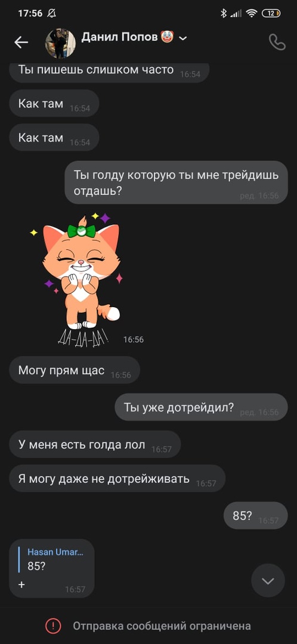Expand chat menu chevron beside contact name
The width and height of the screenshot is (297, 644).
click(x=183, y=38)
